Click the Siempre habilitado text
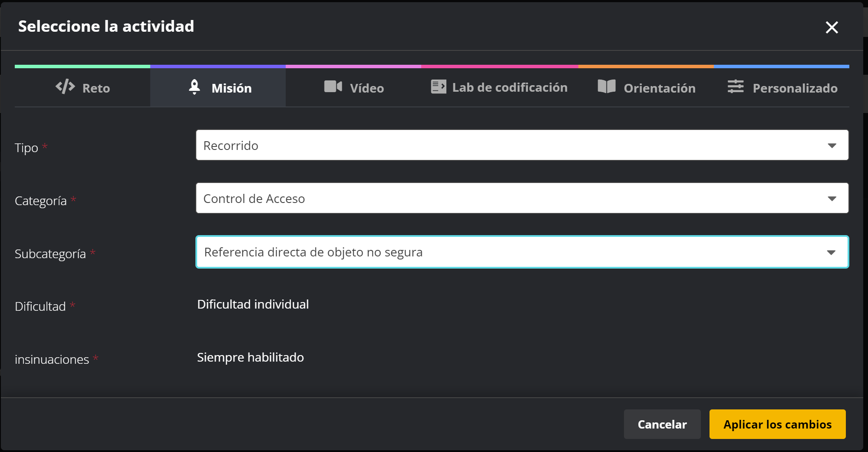The image size is (868, 452). 251,357
